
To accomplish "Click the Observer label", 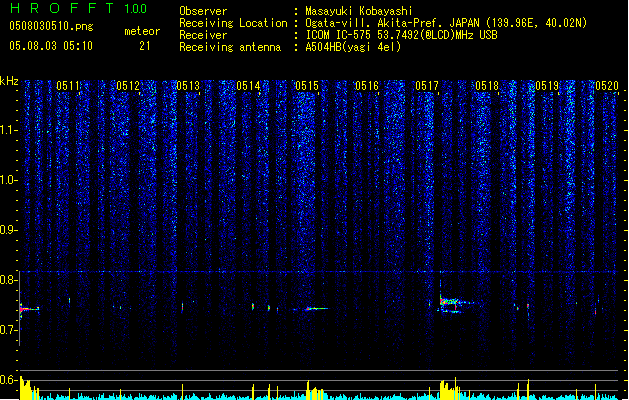I will [x=203, y=11].
